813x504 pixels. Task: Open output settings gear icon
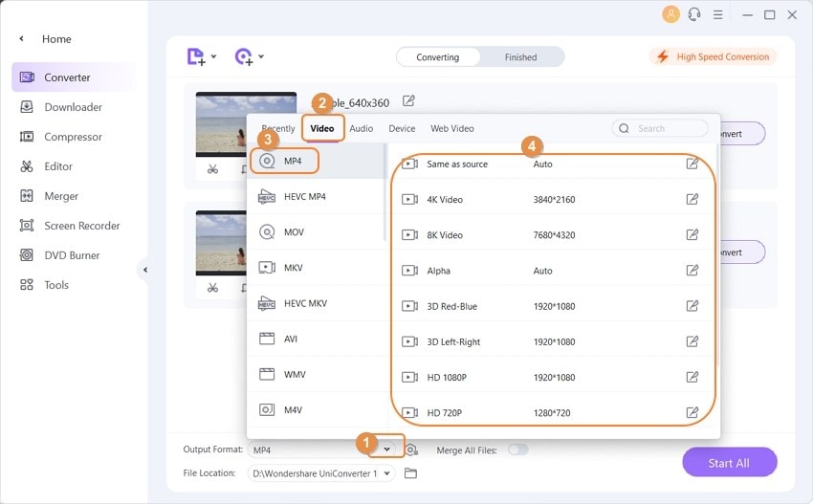[x=411, y=449]
